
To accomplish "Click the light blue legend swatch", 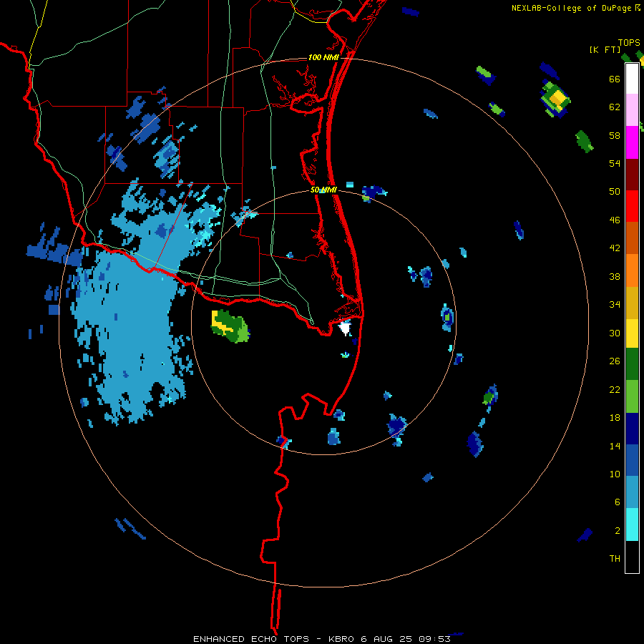I will coord(632,492).
